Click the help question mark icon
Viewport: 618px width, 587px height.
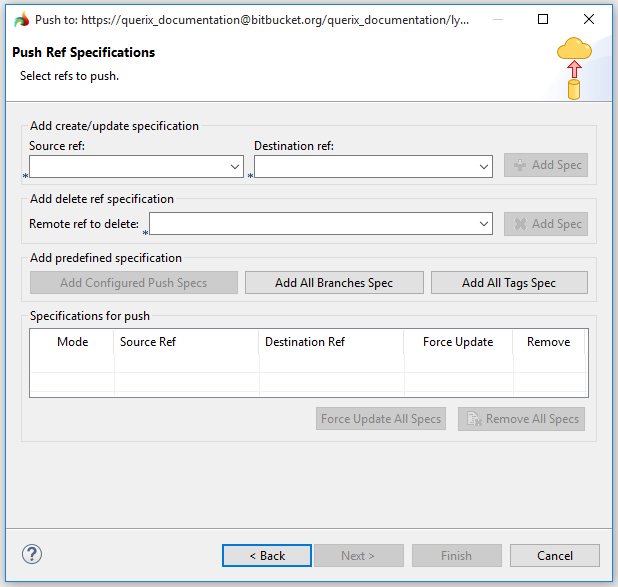point(32,554)
